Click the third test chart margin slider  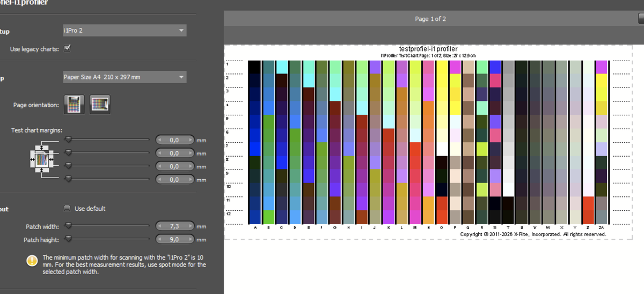pos(107,165)
